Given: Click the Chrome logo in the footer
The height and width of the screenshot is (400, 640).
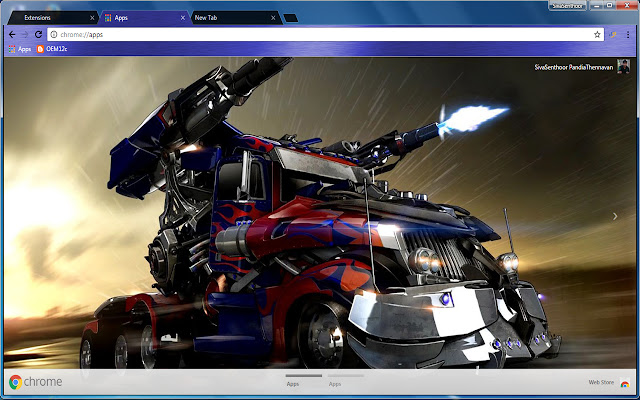Looking at the screenshot, I should [x=36, y=382].
